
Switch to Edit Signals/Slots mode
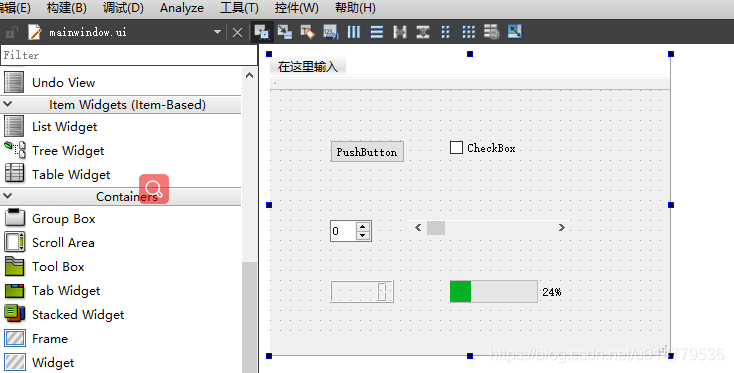[284, 32]
